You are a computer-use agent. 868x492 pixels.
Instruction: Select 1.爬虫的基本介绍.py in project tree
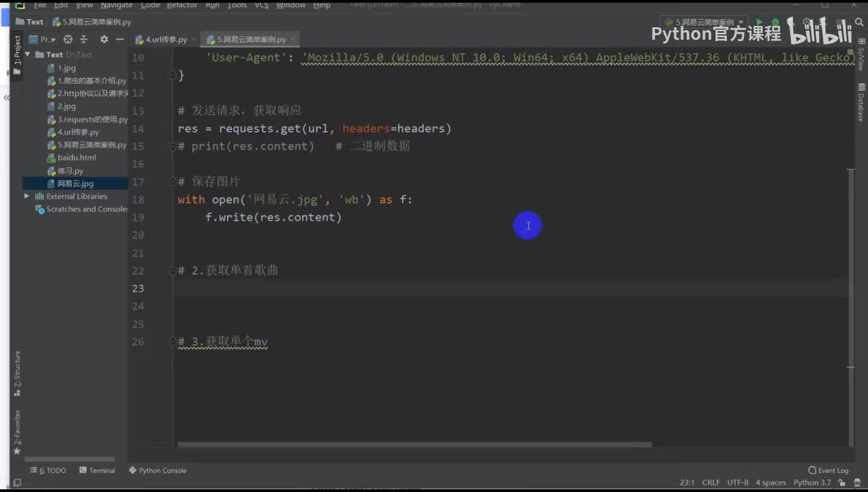tap(87, 81)
